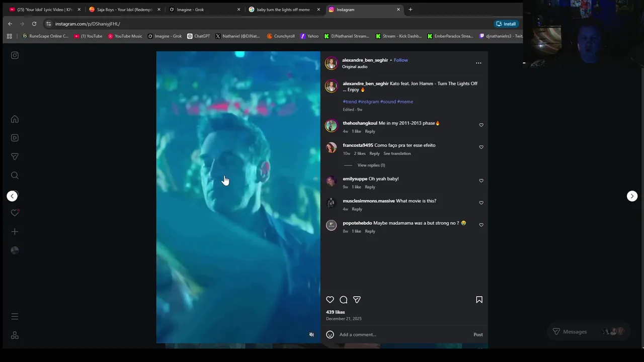Open the apps grid icon at sidebar bottom
The image size is (644, 362).
pyautogui.click(x=15, y=335)
